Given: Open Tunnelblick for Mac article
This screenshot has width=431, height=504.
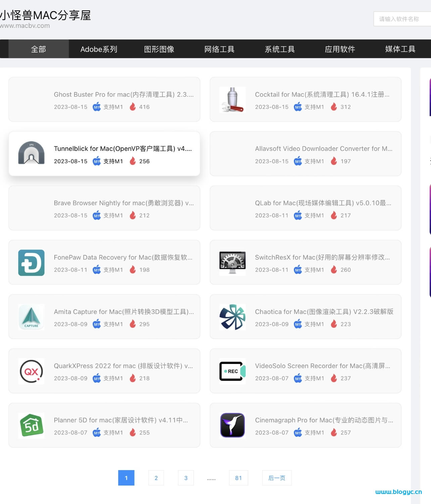Looking at the screenshot, I should pyautogui.click(x=123, y=148).
